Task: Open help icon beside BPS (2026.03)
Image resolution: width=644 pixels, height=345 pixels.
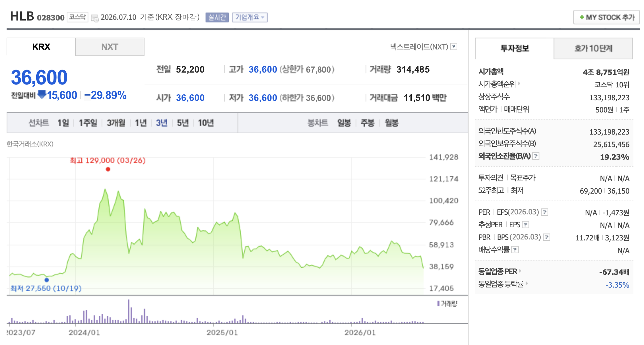Action: [547, 237]
